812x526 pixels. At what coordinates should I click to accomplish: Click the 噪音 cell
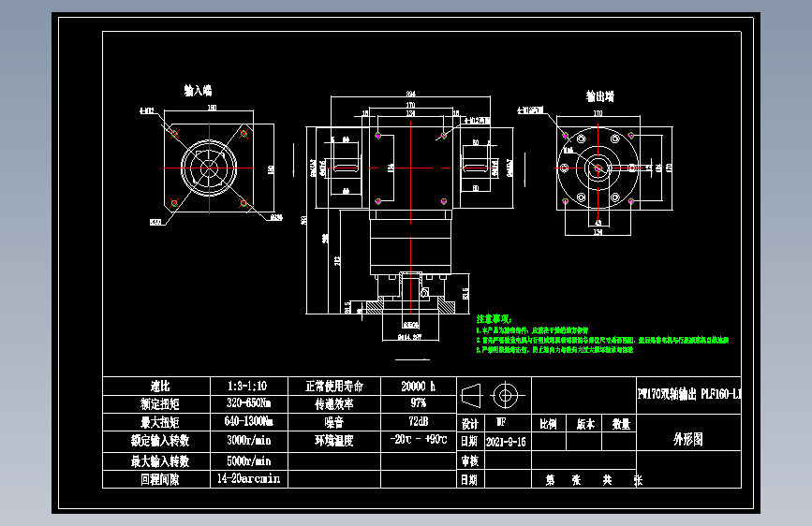tap(334, 422)
